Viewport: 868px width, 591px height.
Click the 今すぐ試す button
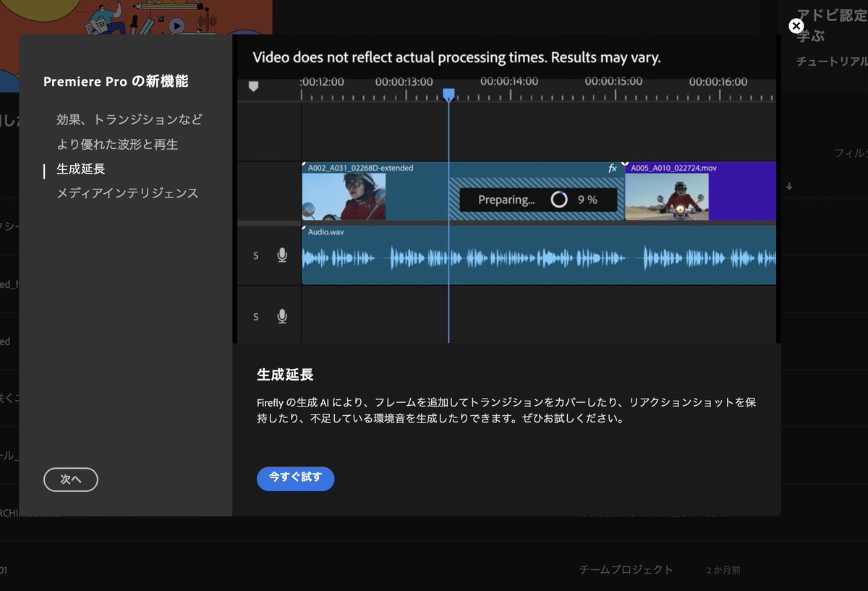tap(295, 478)
